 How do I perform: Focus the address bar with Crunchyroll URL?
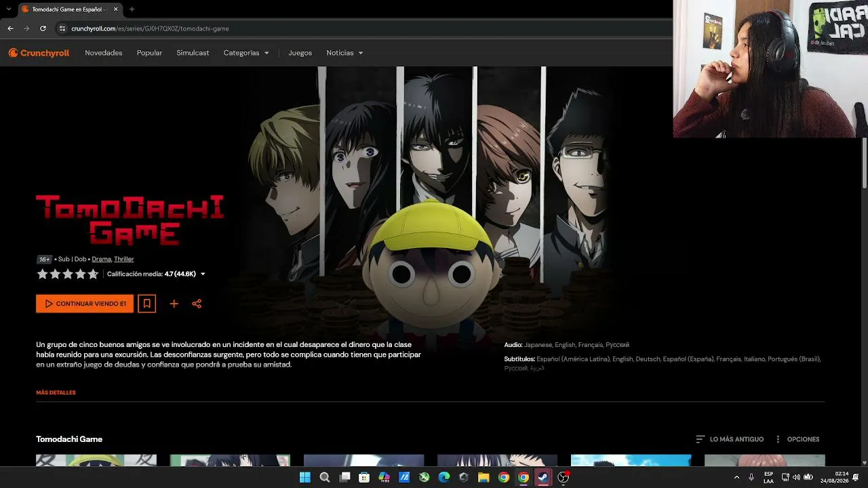363,28
